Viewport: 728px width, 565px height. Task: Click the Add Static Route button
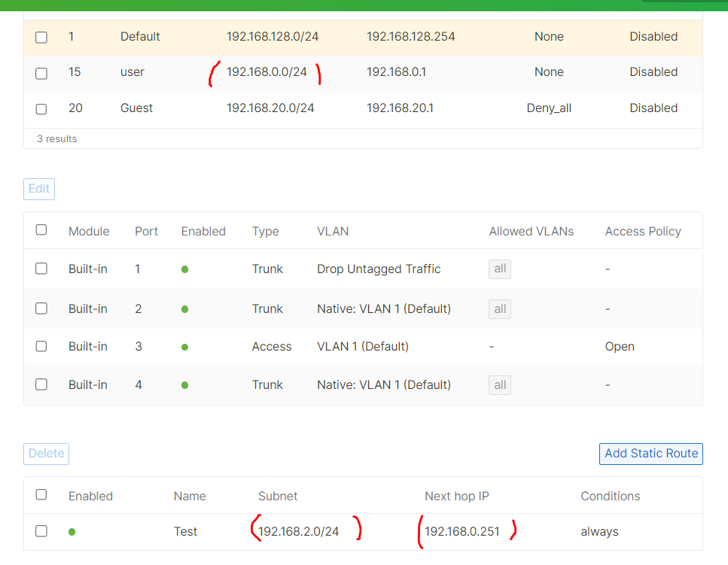[650, 454]
